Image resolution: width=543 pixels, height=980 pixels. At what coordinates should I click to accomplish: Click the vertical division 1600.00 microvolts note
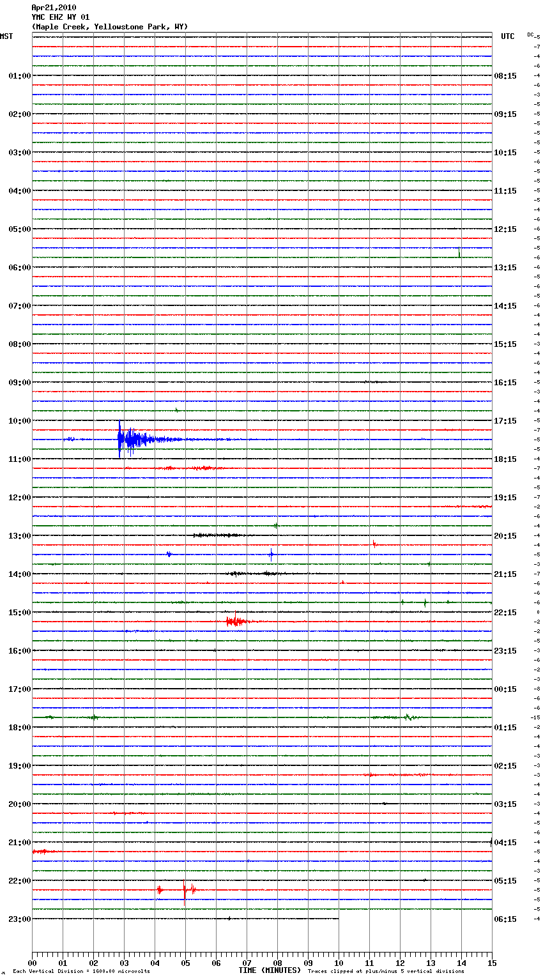(81, 972)
